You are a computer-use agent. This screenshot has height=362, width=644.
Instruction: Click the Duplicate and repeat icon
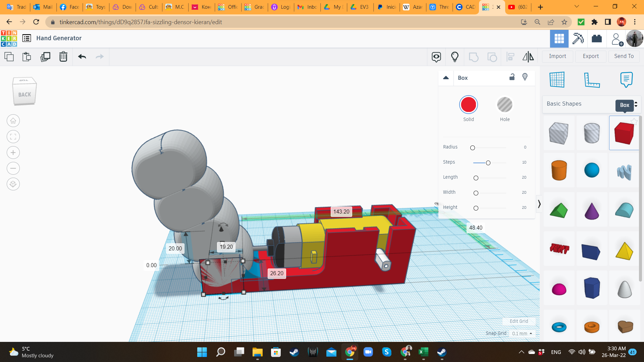pos(45,57)
